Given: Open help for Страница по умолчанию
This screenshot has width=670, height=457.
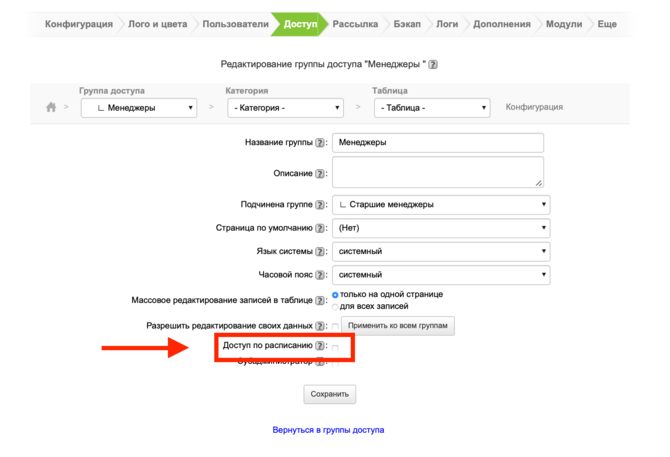Looking at the screenshot, I should (x=320, y=228).
